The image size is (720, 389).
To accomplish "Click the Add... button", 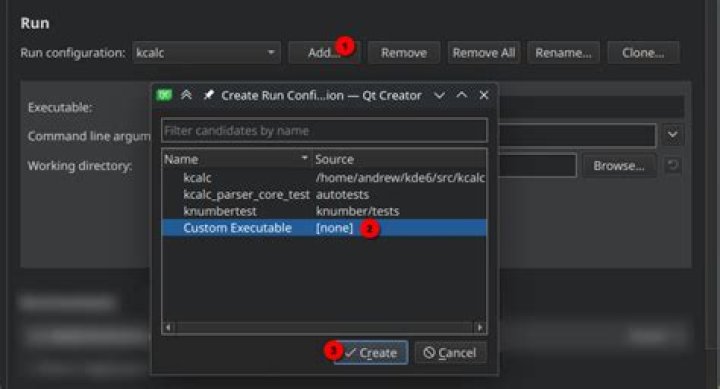I will point(324,53).
